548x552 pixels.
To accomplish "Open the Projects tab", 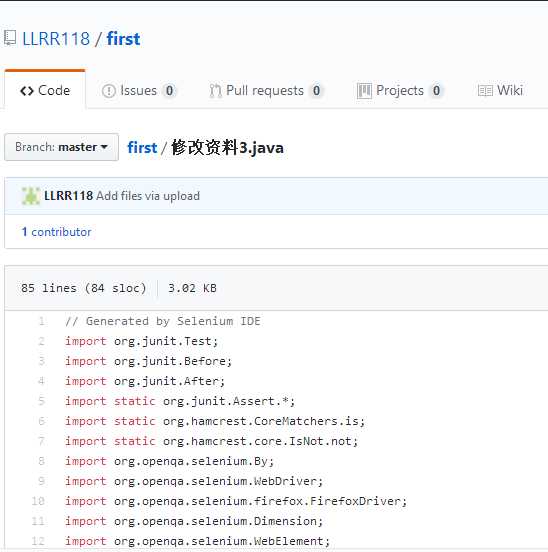I will point(400,90).
